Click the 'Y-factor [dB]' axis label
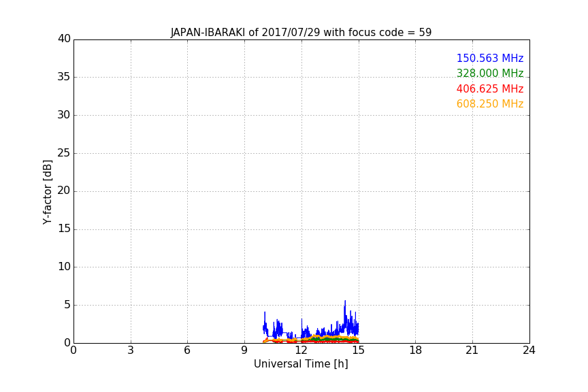This screenshot has height=392, width=588. coord(47,192)
